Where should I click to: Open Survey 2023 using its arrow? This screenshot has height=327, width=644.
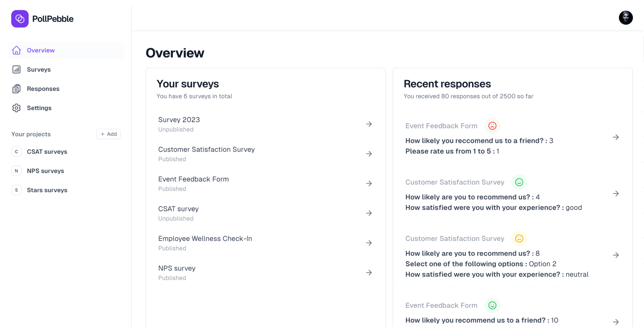pyautogui.click(x=369, y=124)
